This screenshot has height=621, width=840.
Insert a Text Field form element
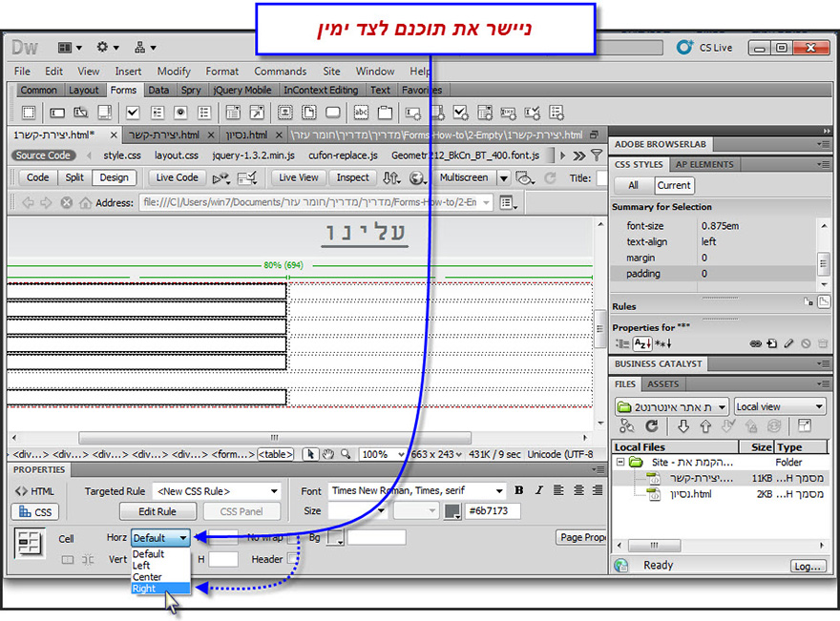[56, 113]
